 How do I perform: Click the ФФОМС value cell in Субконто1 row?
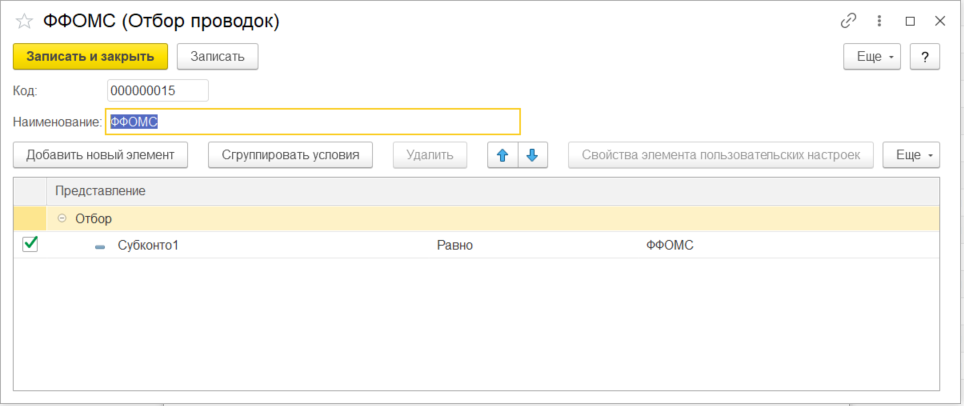pos(670,245)
